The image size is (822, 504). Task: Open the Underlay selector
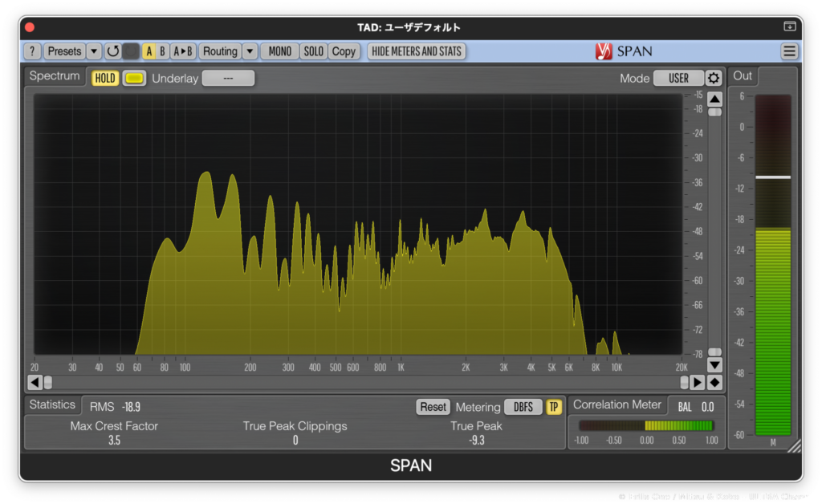pos(228,78)
